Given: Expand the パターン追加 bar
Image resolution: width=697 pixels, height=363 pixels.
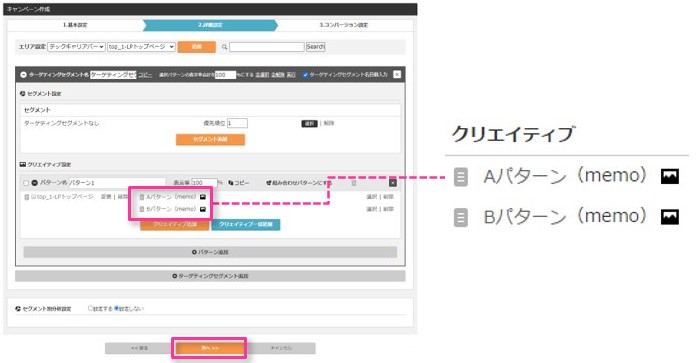Looking at the screenshot, I should (x=210, y=252).
